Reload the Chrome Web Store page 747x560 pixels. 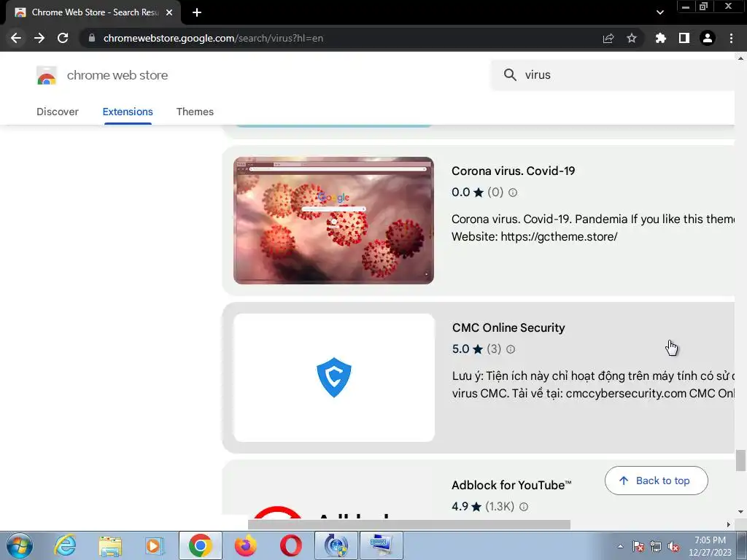coord(63,38)
